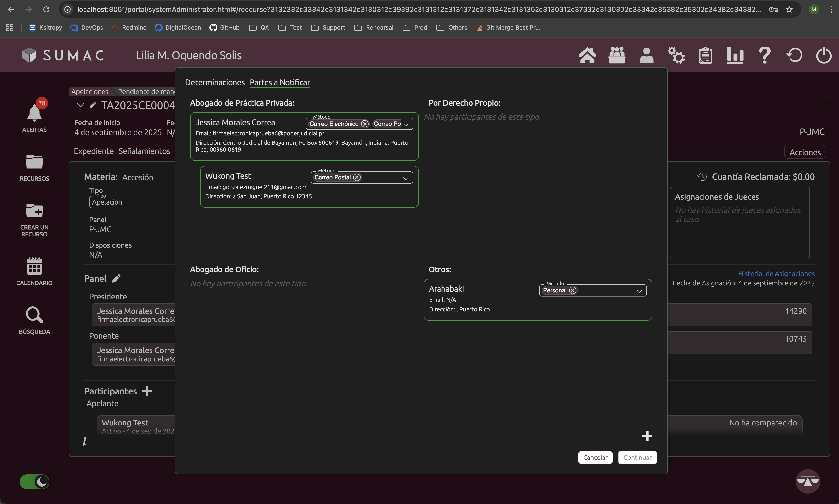Screen dimensions: 839x504
Task: Switch to the Determinaciones tab
Action: [215, 82]
